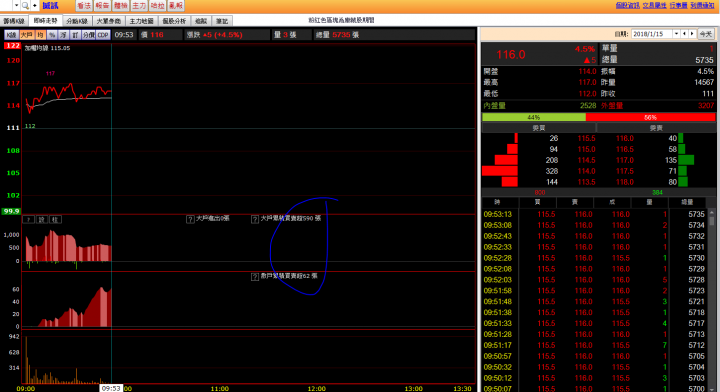Click the ? icon beside 散戶累積買賣超62張
Screen dimensions: 720x392
[x=255, y=277]
